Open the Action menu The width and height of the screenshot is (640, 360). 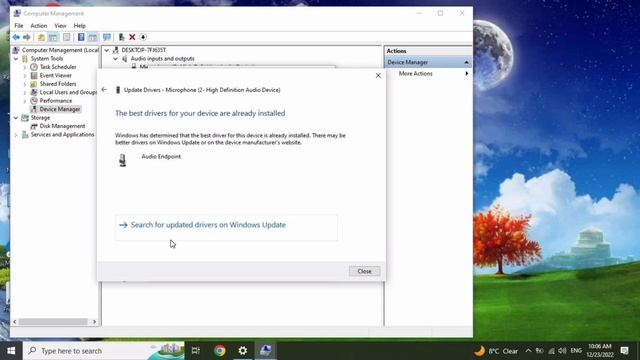point(39,25)
